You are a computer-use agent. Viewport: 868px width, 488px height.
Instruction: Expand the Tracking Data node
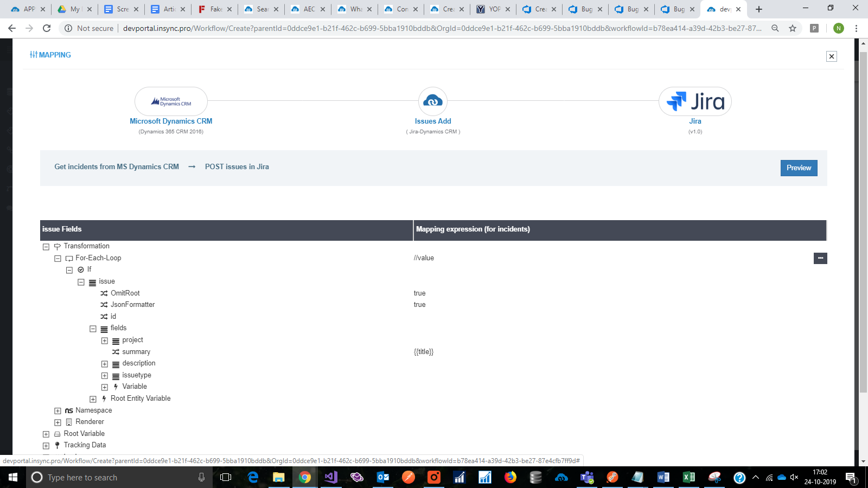(x=46, y=446)
